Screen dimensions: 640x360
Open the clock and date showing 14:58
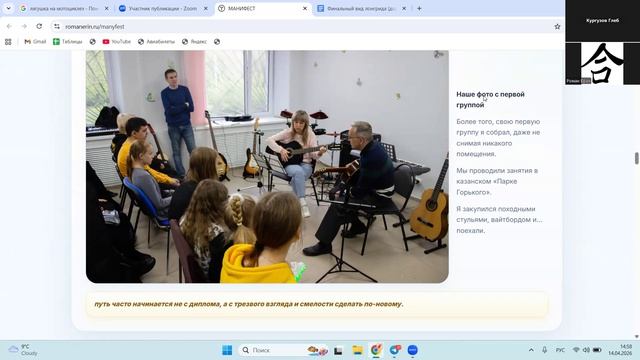(x=620, y=350)
